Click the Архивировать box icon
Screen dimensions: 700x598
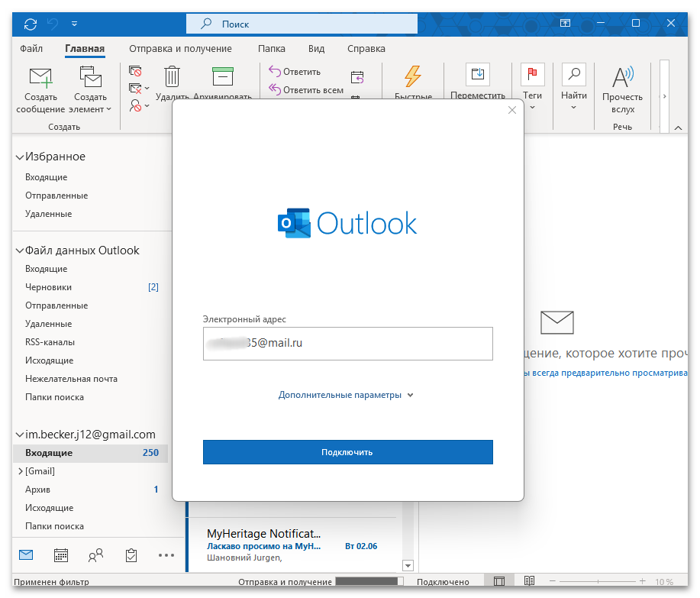(x=223, y=76)
